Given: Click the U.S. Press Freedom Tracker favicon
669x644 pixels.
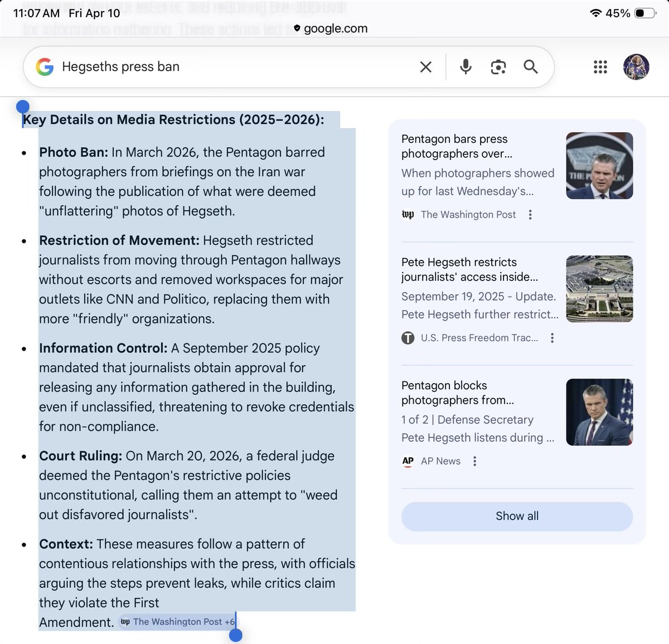Looking at the screenshot, I should (408, 338).
